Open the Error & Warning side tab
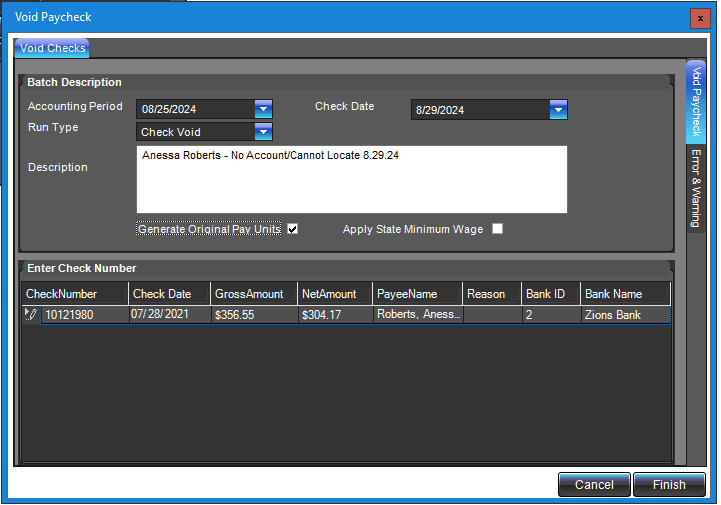 695,188
